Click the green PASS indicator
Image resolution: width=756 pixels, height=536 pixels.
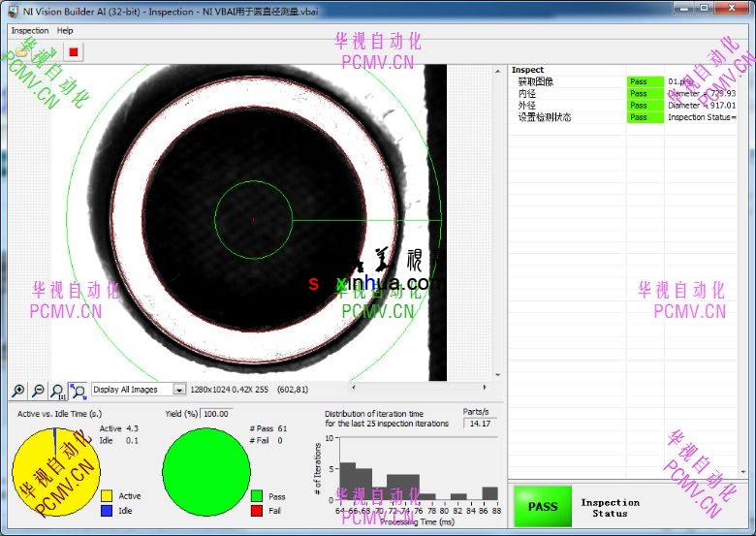tap(543, 506)
